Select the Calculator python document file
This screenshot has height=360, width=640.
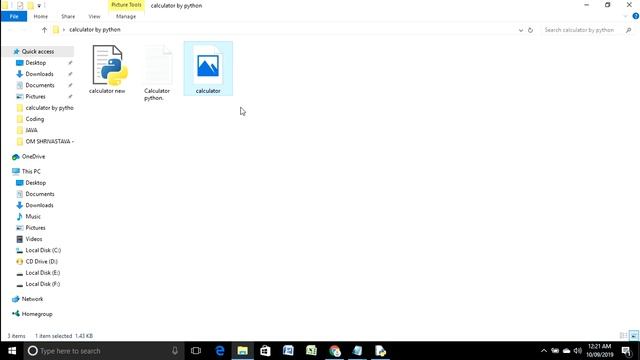pyautogui.click(x=157, y=73)
